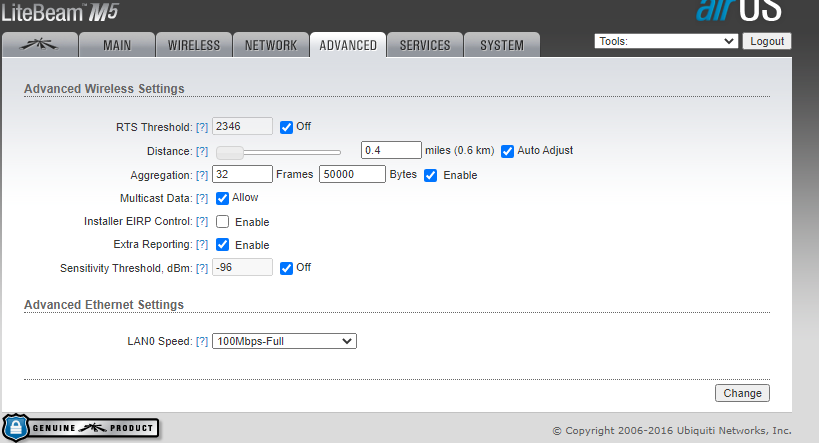Image resolution: width=819 pixels, height=443 pixels.
Task: Go to the SERVICES tab
Action: point(425,45)
